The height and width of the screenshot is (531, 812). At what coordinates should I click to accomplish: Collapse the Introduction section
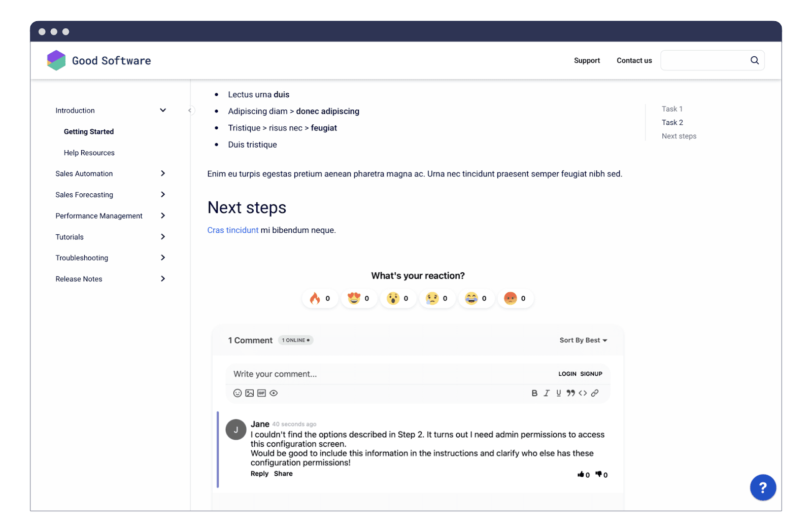coord(163,111)
